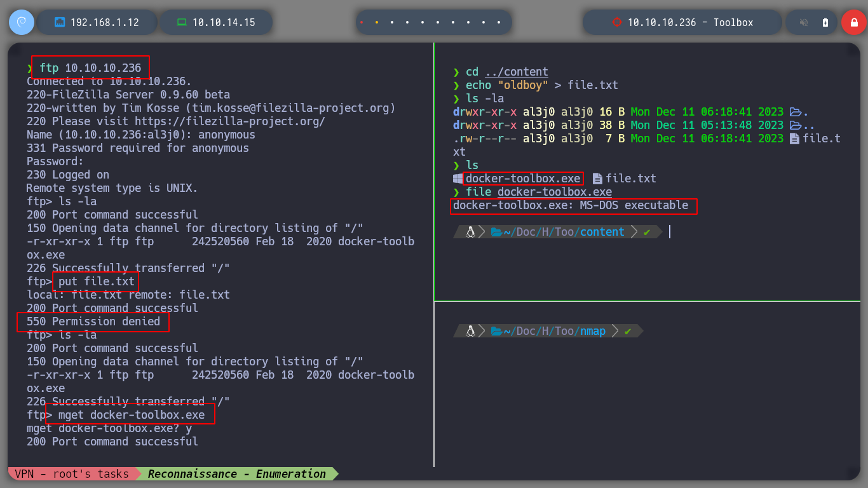Click the "Name (10.10.10.236:al3j0): anonymous" line
The width and height of the screenshot is (868, 488).
[x=141, y=135]
